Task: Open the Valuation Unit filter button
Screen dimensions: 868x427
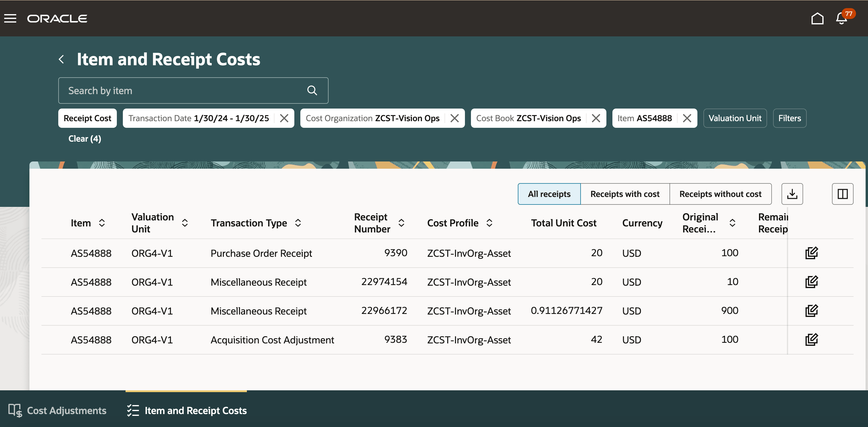Action: point(735,118)
